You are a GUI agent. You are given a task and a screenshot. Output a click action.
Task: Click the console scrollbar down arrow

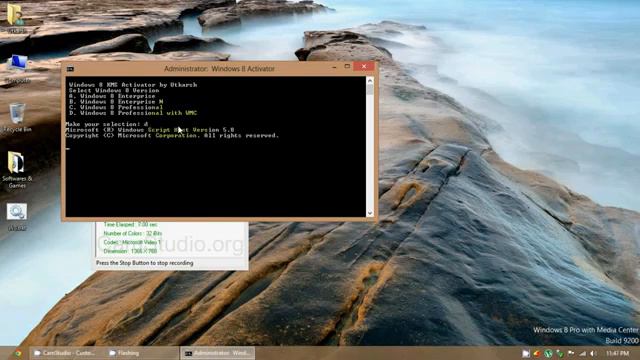(x=370, y=213)
